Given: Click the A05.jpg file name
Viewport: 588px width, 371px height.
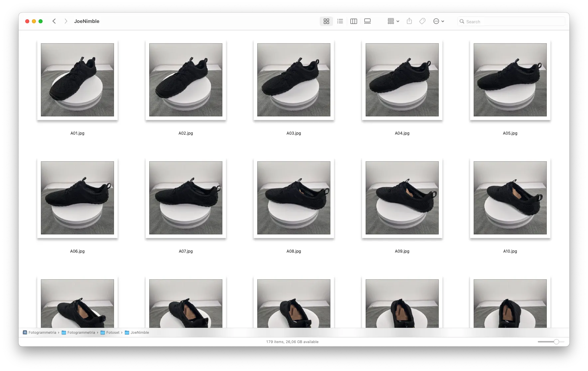Looking at the screenshot, I should [510, 133].
